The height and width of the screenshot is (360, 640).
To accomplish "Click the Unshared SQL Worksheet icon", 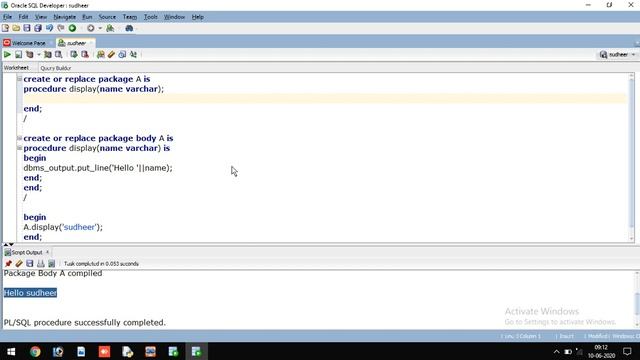I will point(100,54).
